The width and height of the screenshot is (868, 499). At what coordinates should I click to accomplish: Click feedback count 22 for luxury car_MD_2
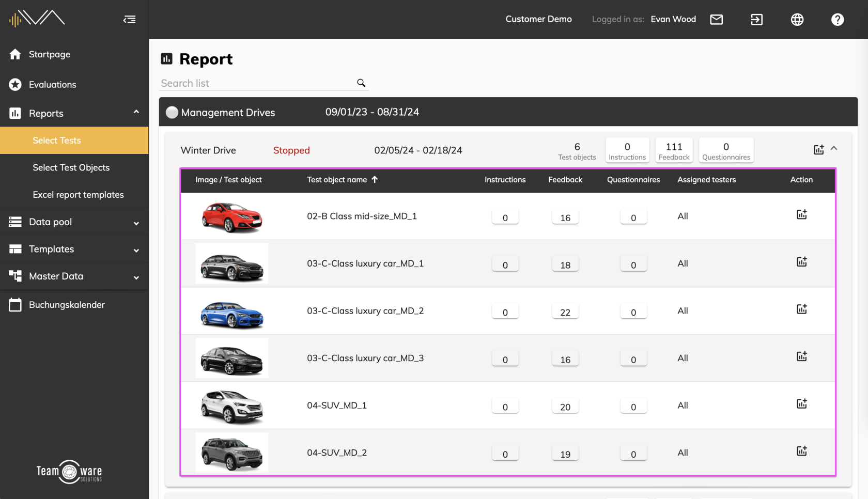click(565, 311)
